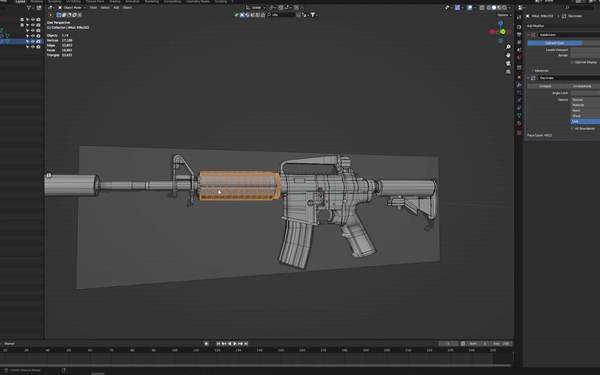Open the Global transform orientation dropdown
This screenshot has width=600, height=375.
pos(256,8)
